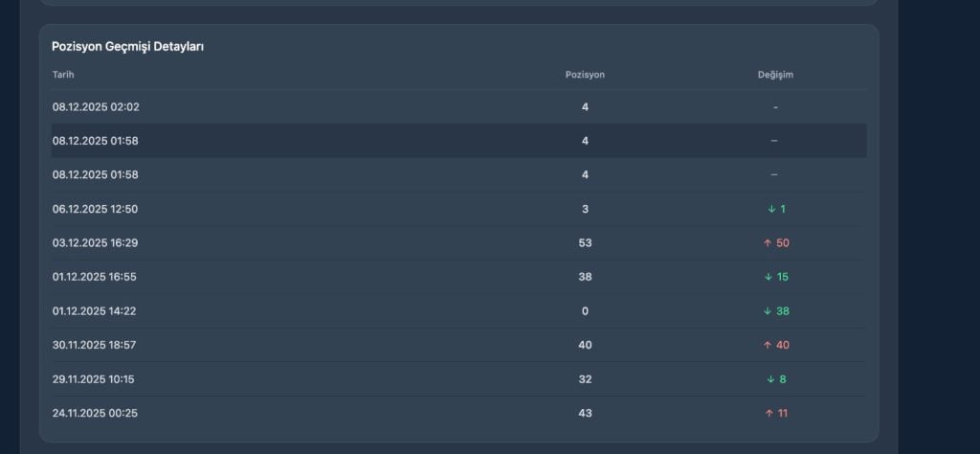Select the 24.11.2025 00:25 date entry

pos(96,413)
